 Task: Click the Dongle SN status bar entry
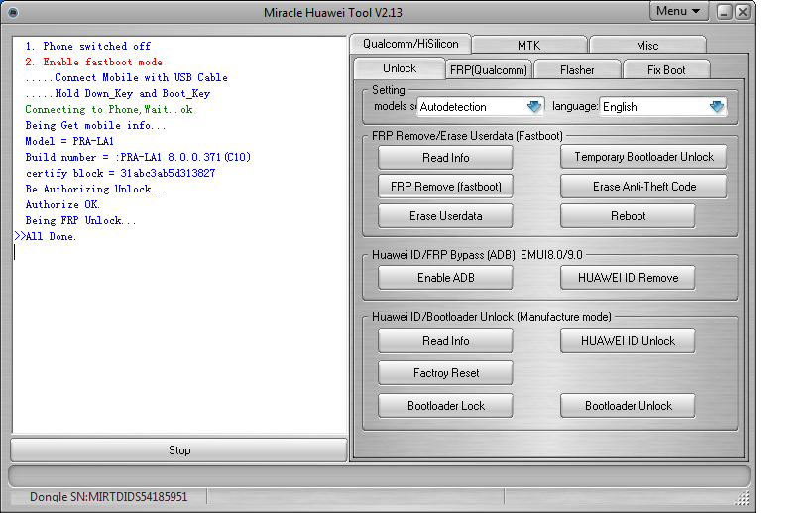click(x=108, y=497)
